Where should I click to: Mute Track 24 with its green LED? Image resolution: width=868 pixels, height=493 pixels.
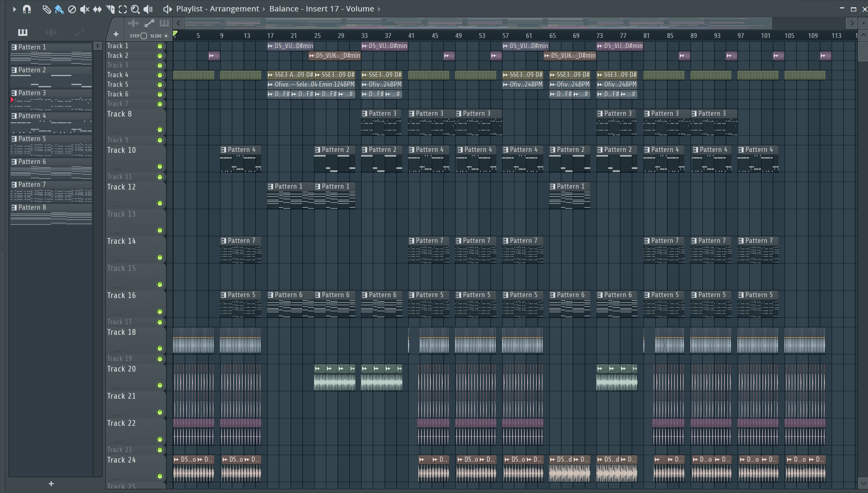click(160, 476)
